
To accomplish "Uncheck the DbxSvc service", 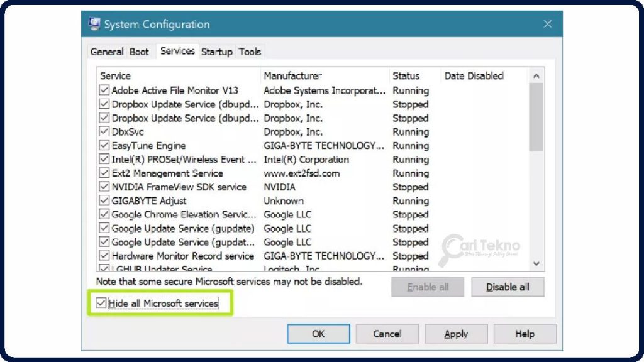I will [x=104, y=132].
